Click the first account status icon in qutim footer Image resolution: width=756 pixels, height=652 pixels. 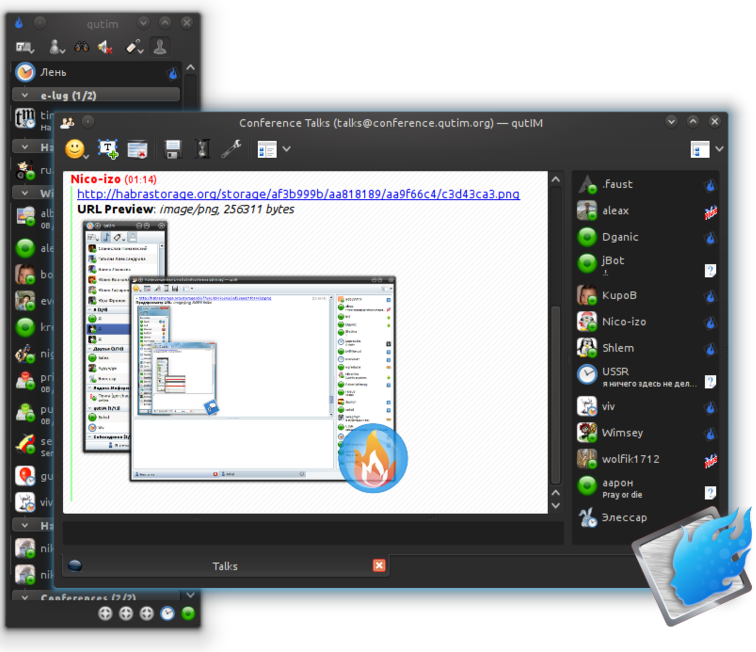tap(105, 613)
